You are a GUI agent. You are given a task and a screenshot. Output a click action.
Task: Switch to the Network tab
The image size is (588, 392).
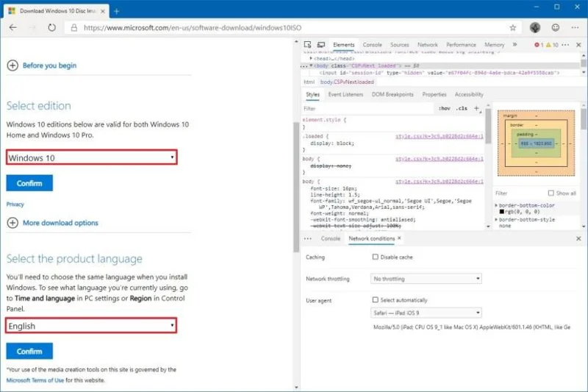[x=428, y=45]
